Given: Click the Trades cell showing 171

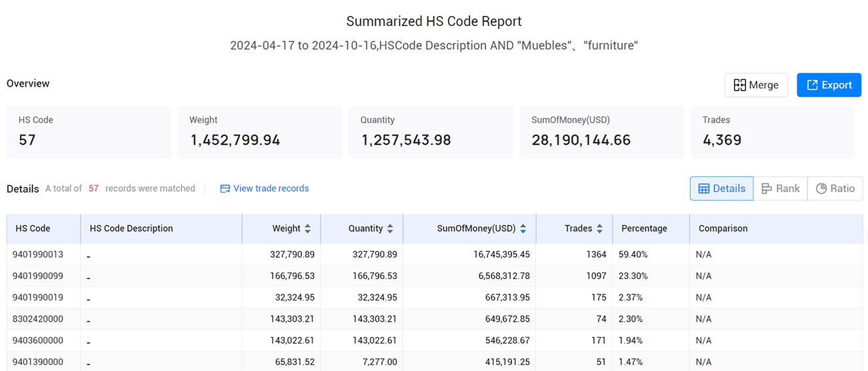Looking at the screenshot, I should (x=574, y=340).
